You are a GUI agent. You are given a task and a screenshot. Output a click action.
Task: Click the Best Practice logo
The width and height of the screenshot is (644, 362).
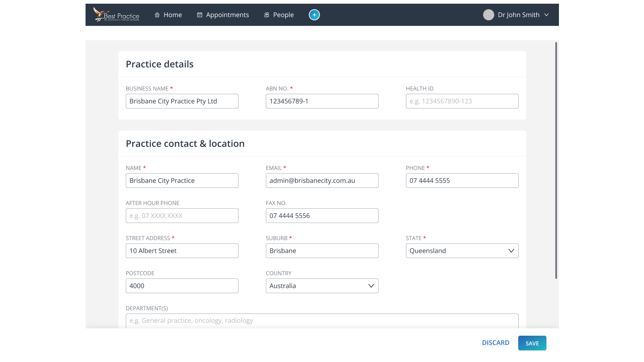click(116, 15)
